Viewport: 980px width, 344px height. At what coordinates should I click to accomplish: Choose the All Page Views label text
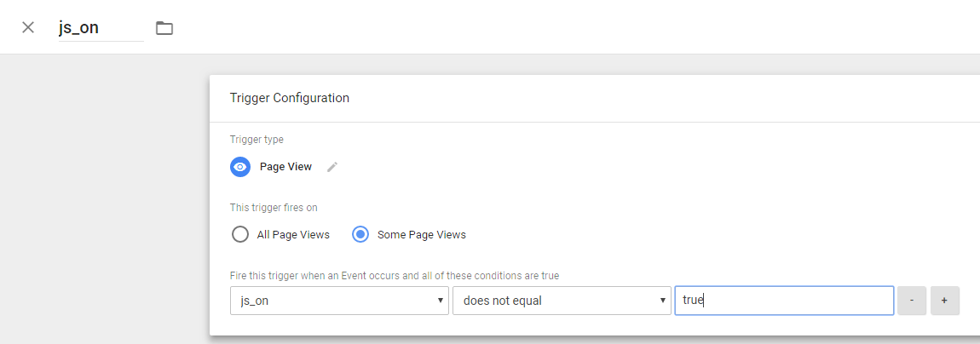pos(293,235)
